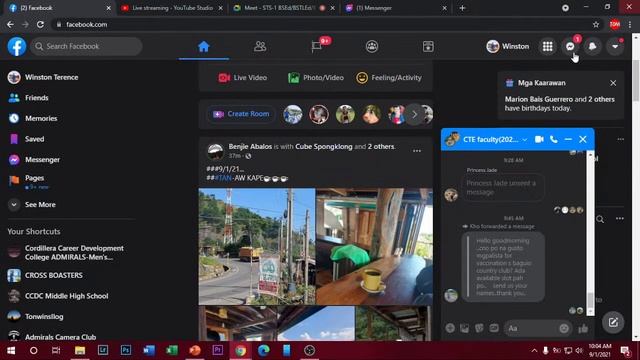Start a video call in CTE faculty chat

click(539, 139)
